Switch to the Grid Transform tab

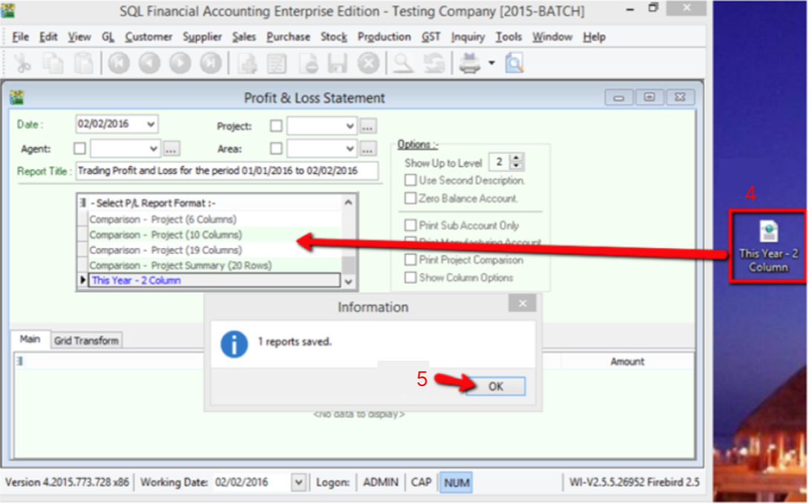point(85,341)
